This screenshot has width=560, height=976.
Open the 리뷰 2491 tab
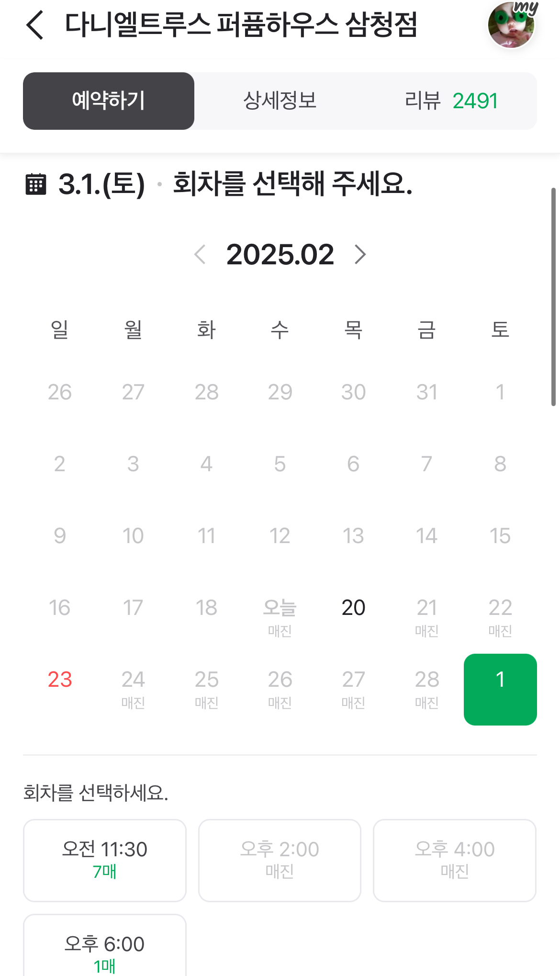(x=451, y=101)
